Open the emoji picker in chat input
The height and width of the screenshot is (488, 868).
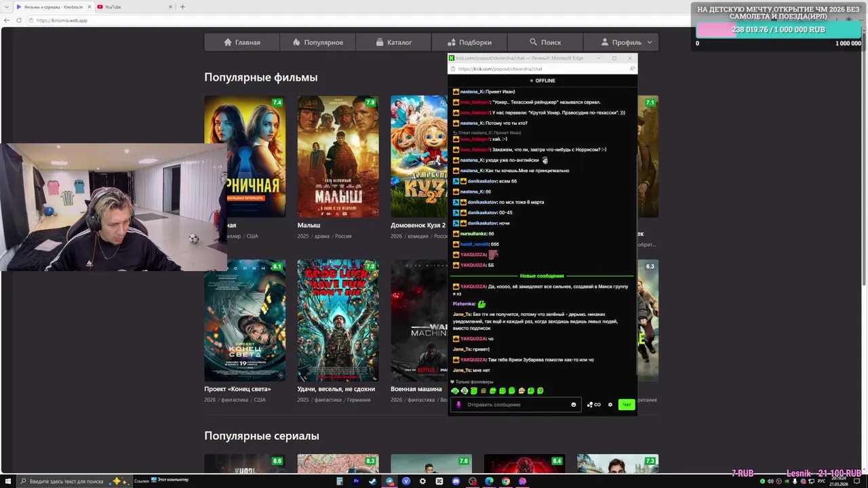[574, 405]
